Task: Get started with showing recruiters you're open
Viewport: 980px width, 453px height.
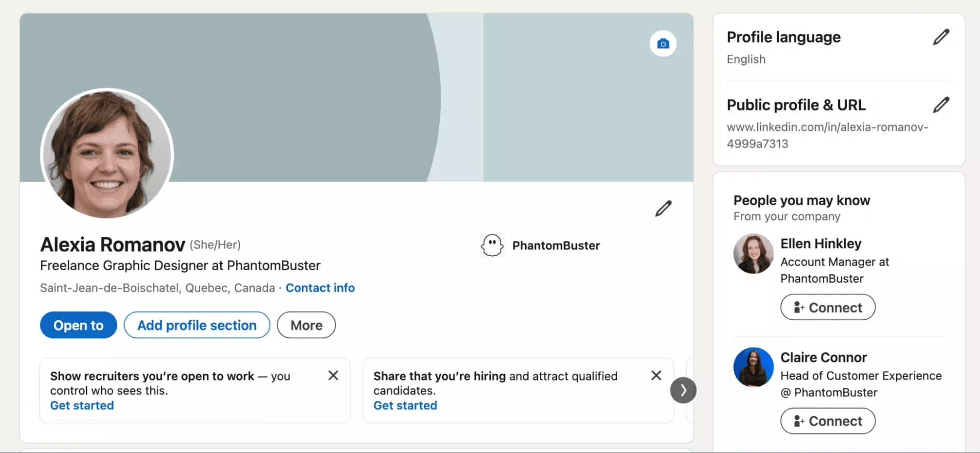Action: click(81, 405)
